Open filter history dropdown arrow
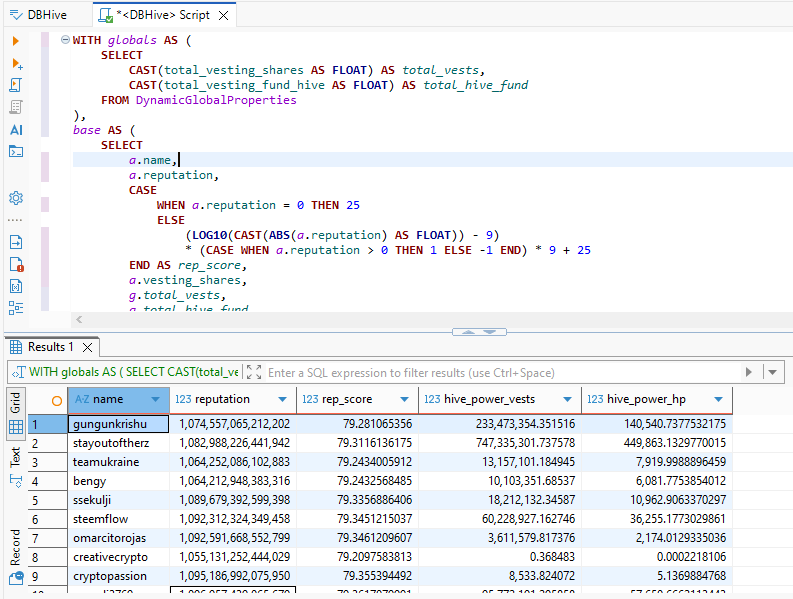 click(773, 372)
